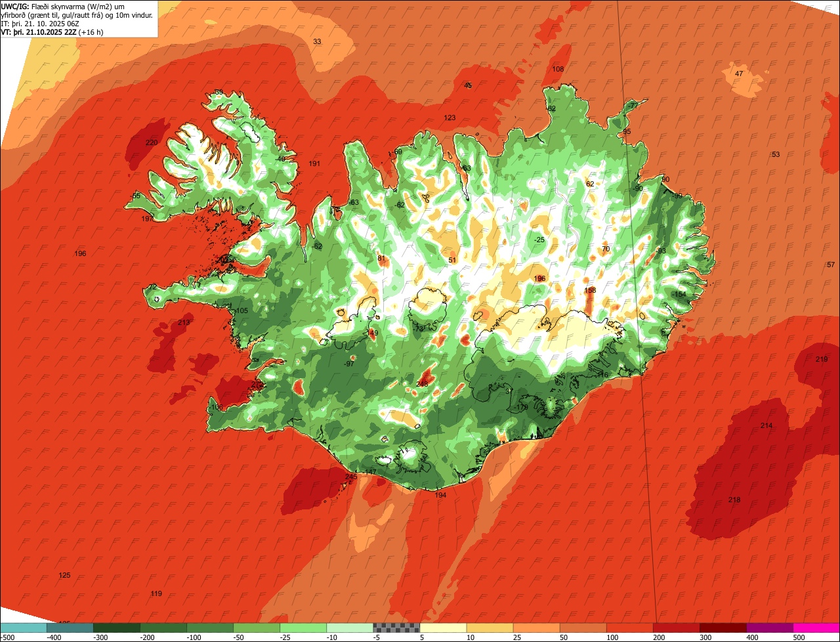840x642 pixels.
Task: Click the map value '213'
Action: 184,322
